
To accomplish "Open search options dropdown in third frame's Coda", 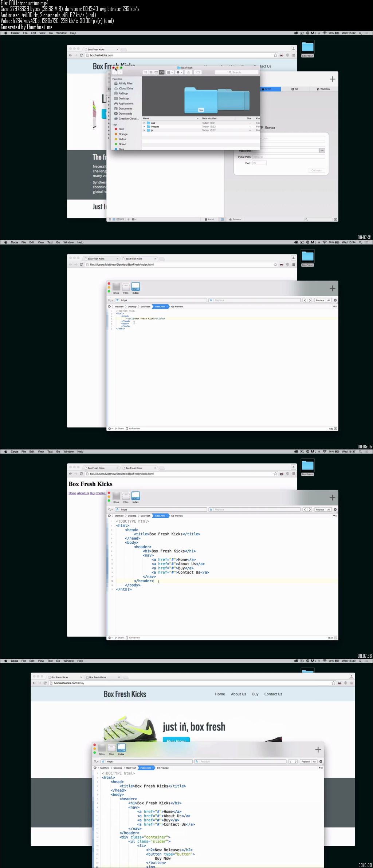I will (x=110, y=510).
